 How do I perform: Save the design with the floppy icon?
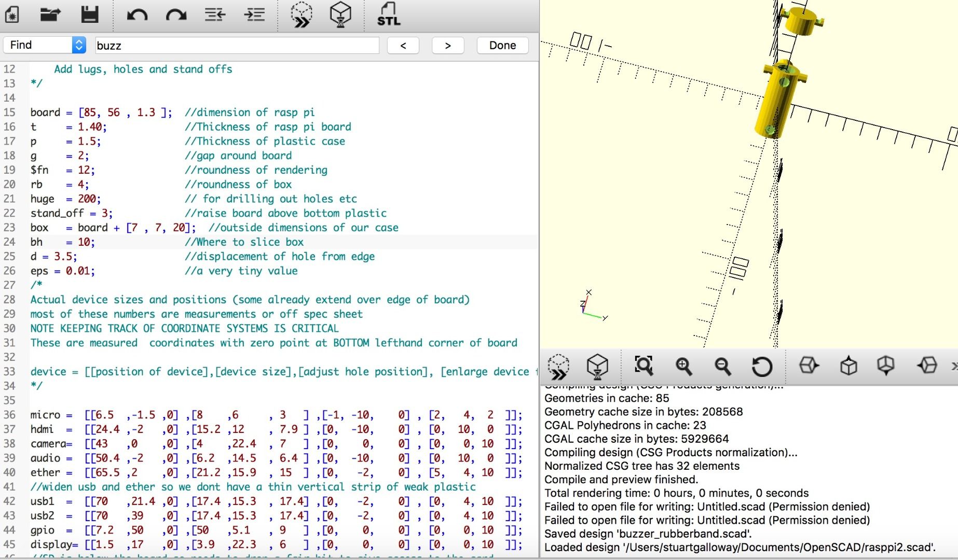[90, 15]
